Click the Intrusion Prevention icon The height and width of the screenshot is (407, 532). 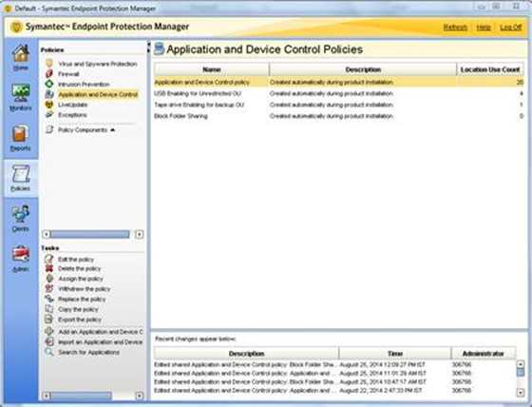[49, 84]
